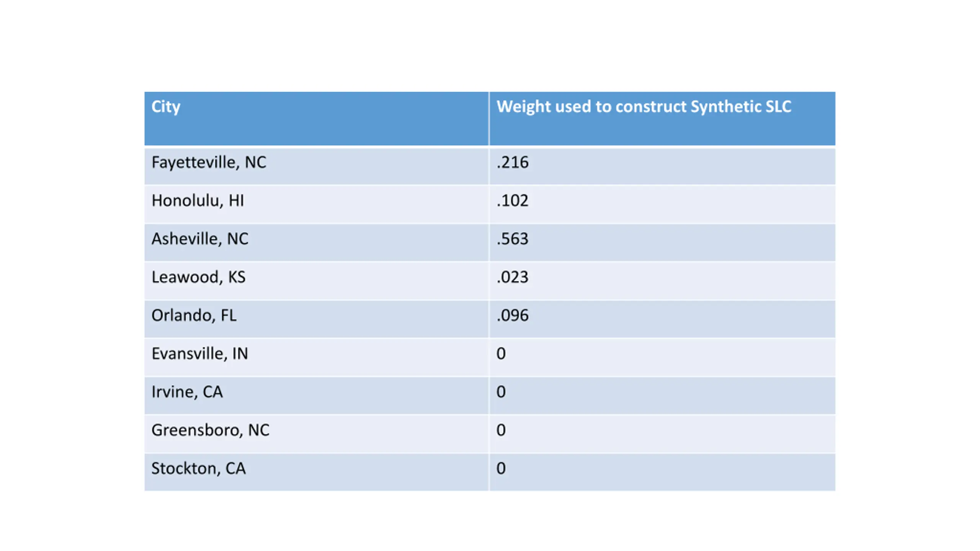
Task: Select the Greensboro, NC cell
Action: tap(316, 434)
